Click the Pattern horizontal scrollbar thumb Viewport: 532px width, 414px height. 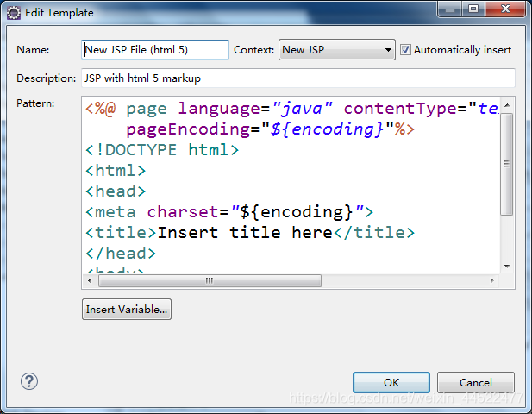[x=210, y=280]
